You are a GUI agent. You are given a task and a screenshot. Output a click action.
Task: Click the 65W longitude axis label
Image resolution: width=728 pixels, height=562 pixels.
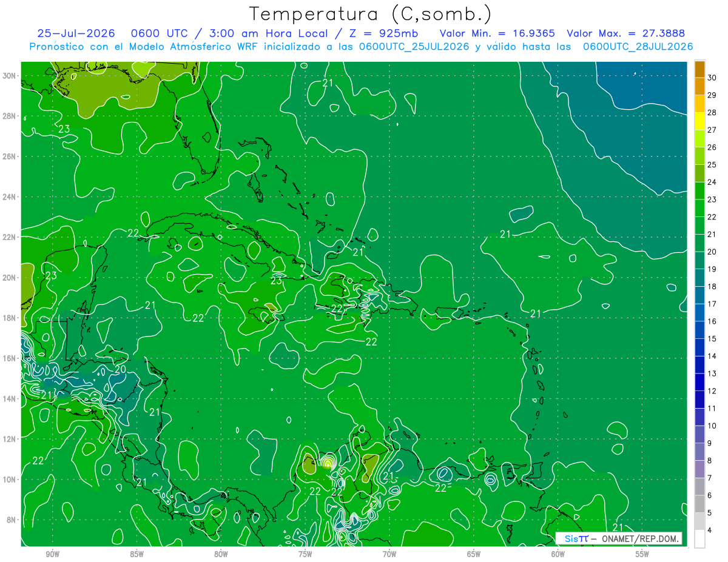click(x=474, y=554)
